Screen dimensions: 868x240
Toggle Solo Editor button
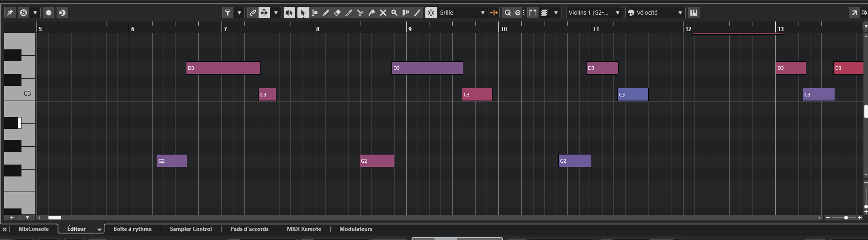pos(23,13)
